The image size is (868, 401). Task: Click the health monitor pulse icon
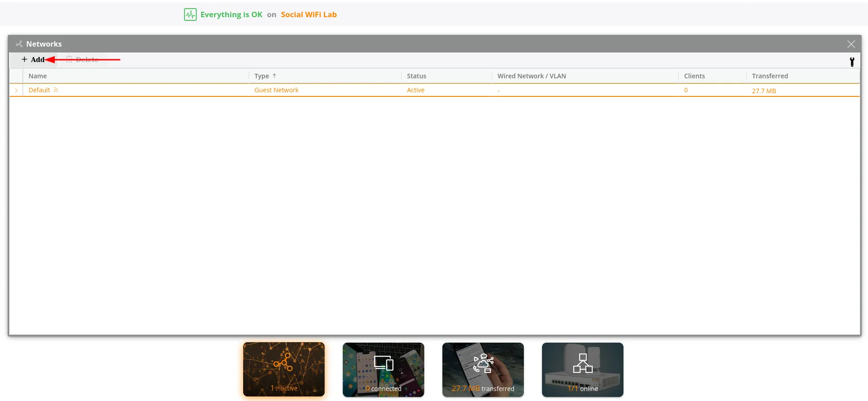190,14
